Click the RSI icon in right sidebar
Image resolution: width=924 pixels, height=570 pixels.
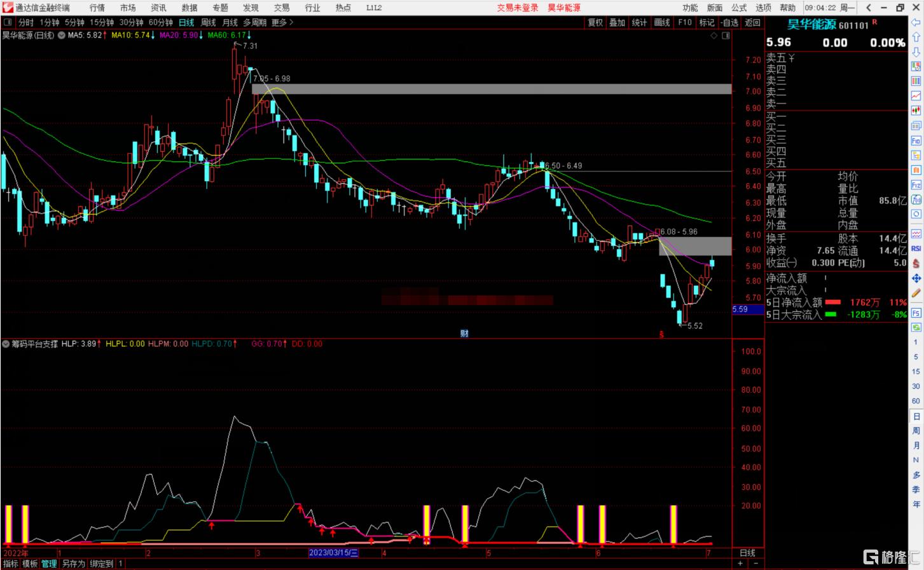[916, 248]
